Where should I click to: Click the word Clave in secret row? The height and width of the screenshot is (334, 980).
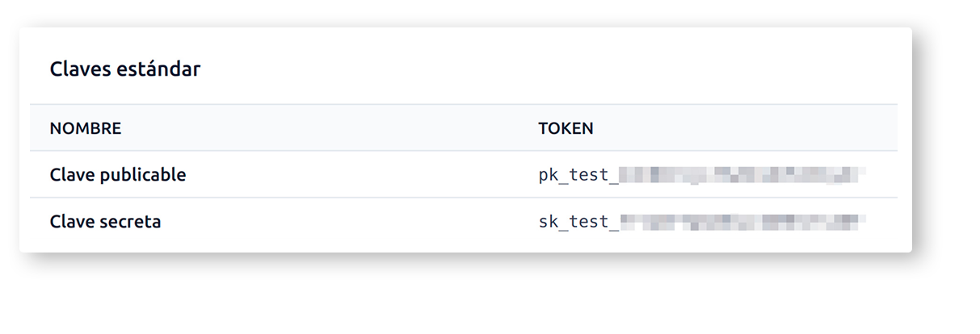(73, 222)
